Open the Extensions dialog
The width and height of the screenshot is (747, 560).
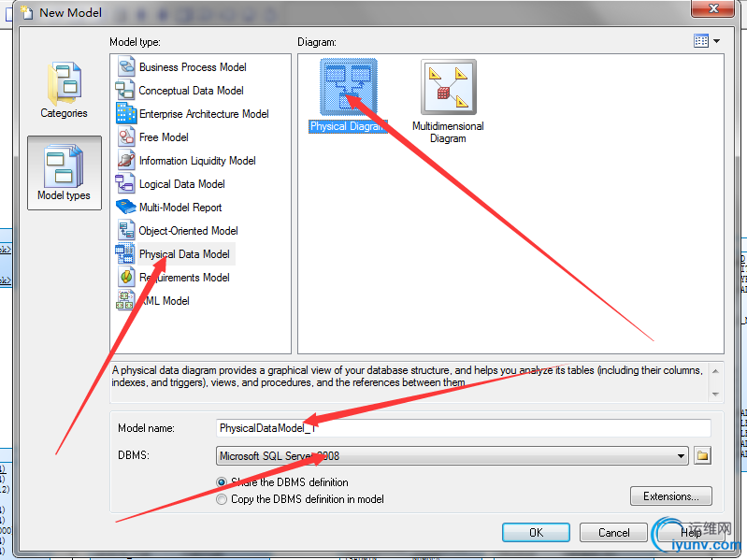(x=670, y=496)
